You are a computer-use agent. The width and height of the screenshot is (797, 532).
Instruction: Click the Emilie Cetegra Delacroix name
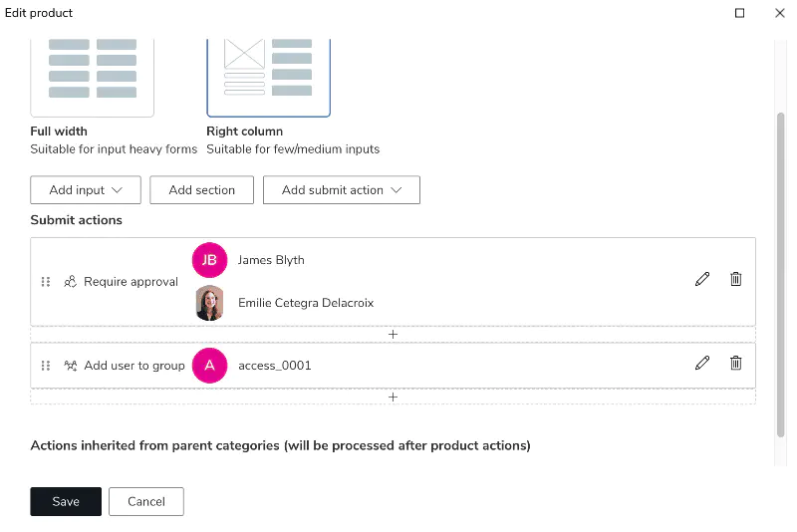click(x=306, y=303)
